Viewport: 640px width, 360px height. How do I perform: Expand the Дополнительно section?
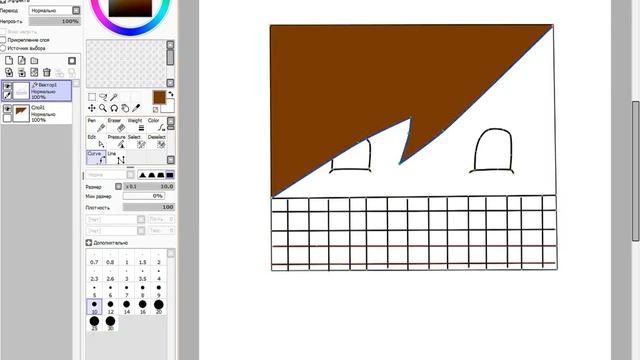89,242
